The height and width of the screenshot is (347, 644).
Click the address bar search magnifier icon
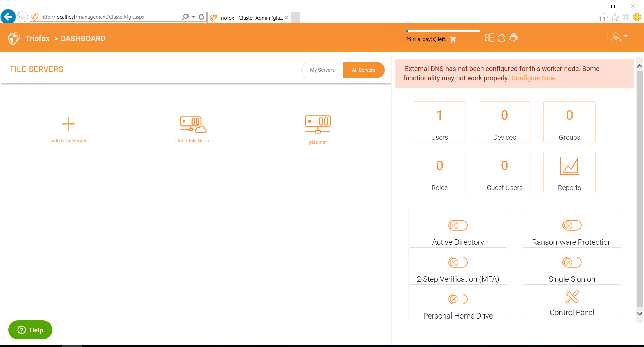pos(185,17)
